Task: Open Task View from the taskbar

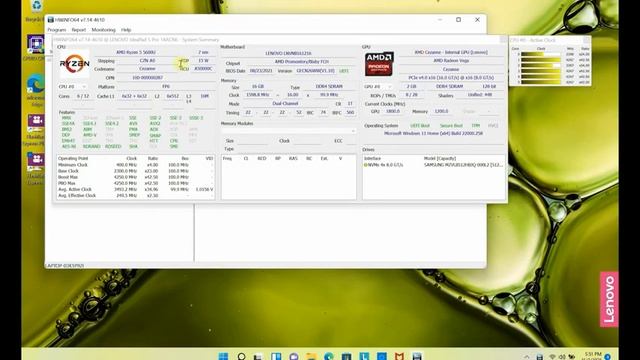Action: click(x=258, y=356)
